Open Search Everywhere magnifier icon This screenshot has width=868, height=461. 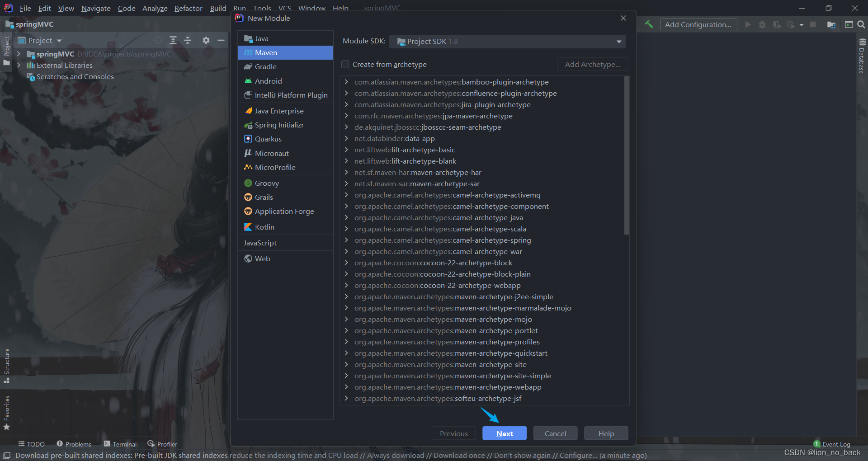point(861,24)
